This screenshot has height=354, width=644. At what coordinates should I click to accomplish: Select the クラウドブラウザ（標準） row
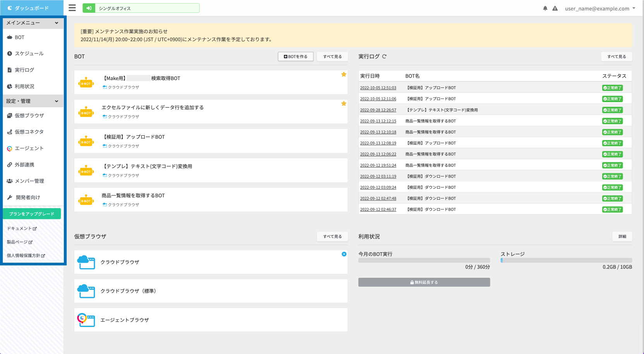(211, 291)
